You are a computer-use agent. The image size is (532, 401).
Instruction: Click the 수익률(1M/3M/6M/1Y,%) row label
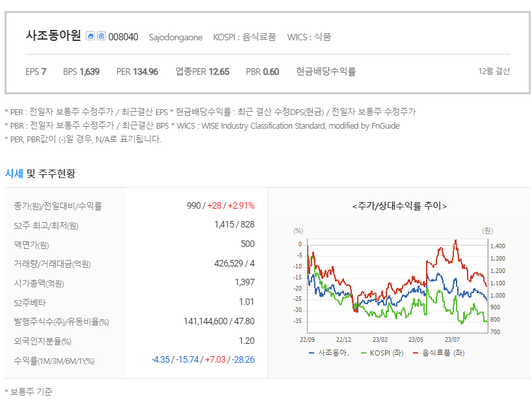[x=54, y=361]
